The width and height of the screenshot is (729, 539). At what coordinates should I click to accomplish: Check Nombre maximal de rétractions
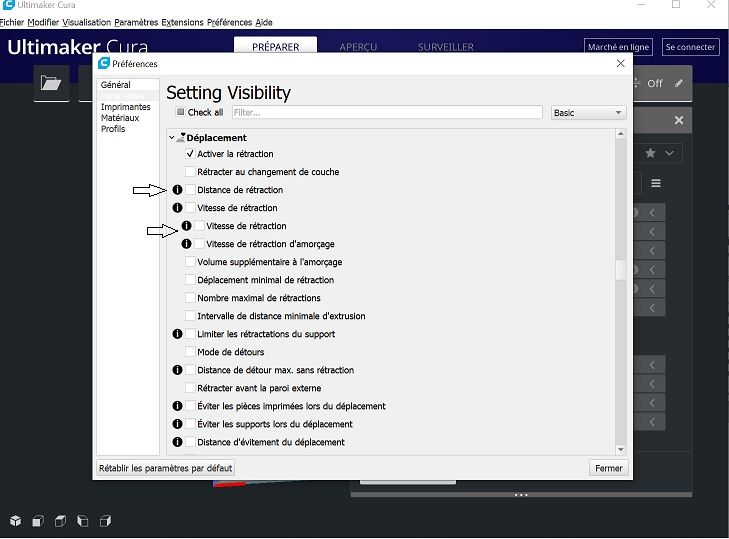coord(190,298)
